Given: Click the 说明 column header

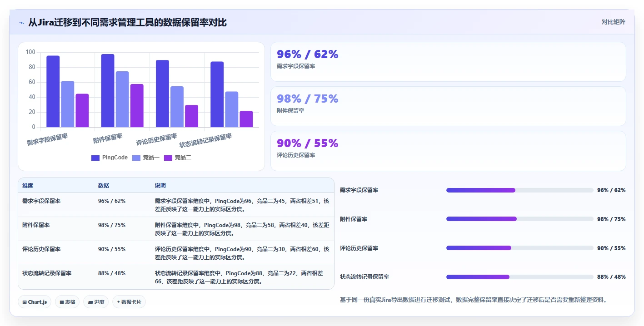Looking at the screenshot, I should (x=160, y=186).
